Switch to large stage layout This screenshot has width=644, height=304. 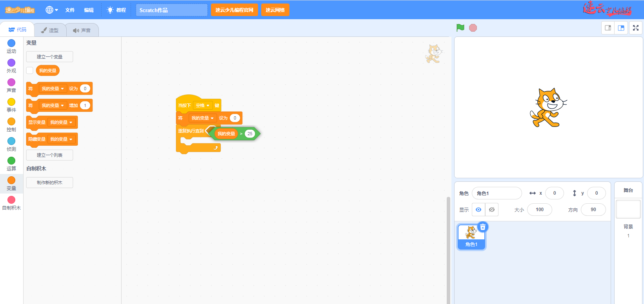pos(621,28)
